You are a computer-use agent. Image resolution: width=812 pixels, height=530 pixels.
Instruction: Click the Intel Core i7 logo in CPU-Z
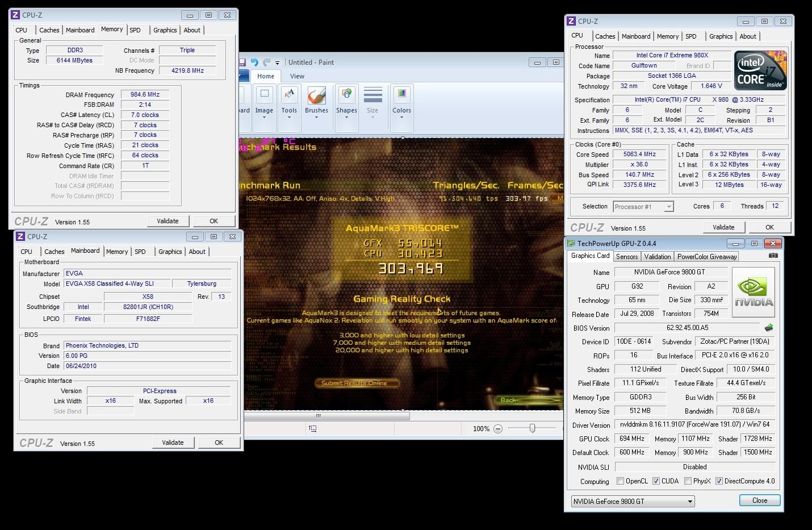coord(760,70)
